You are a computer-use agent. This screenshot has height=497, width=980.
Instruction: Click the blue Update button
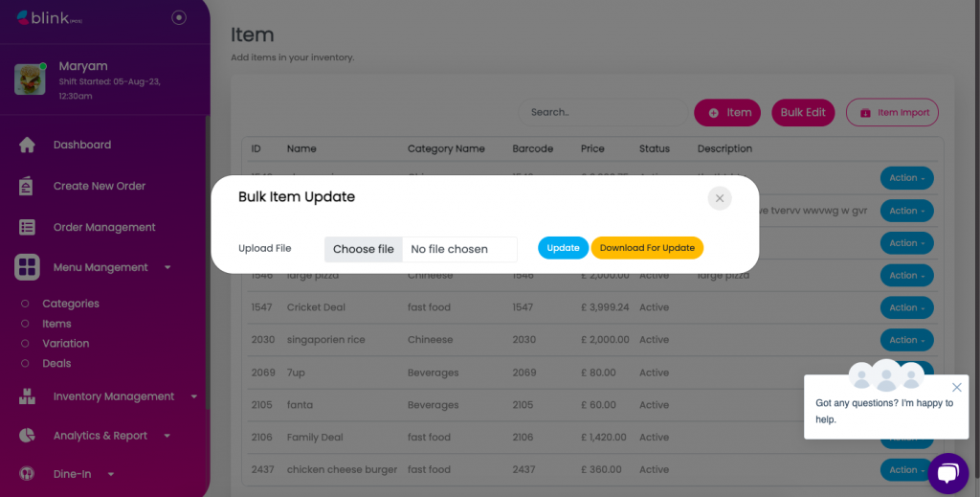tap(563, 248)
